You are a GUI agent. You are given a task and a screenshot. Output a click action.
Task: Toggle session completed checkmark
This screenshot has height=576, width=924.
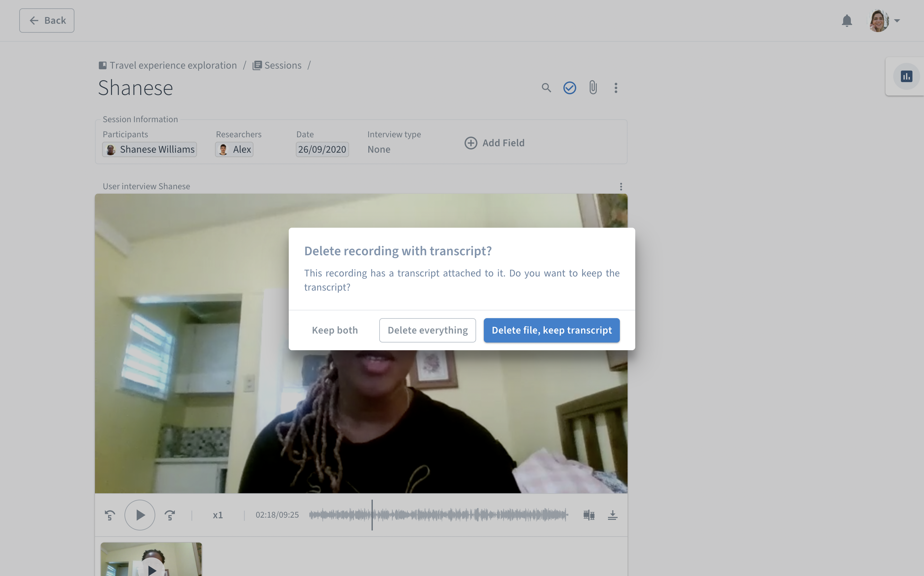[569, 88]
